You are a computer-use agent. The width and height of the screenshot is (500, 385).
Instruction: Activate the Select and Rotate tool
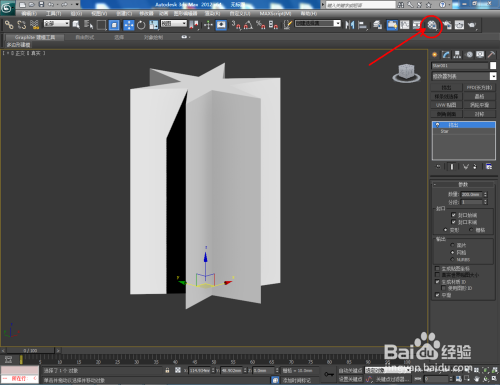point(141,25)
